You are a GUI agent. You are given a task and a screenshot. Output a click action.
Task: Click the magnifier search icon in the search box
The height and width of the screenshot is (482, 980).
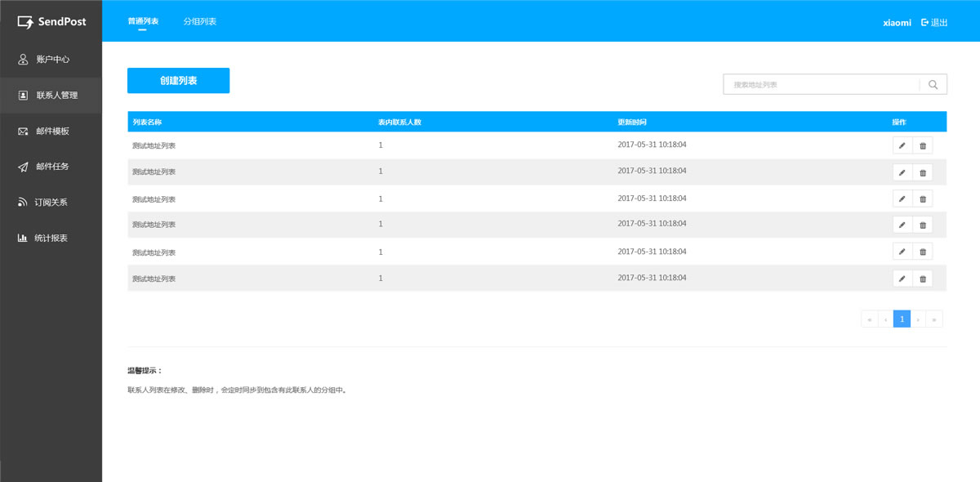pos(933,85)
